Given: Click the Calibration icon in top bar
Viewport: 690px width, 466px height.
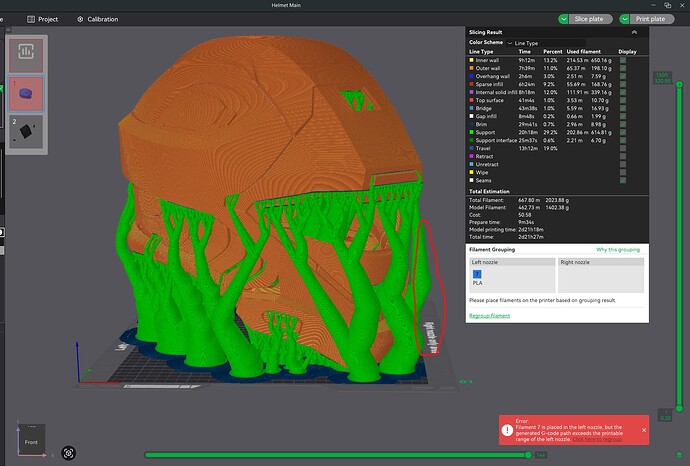Looking at the screenshot, I should pyautogui.click(x=80, y=19).
